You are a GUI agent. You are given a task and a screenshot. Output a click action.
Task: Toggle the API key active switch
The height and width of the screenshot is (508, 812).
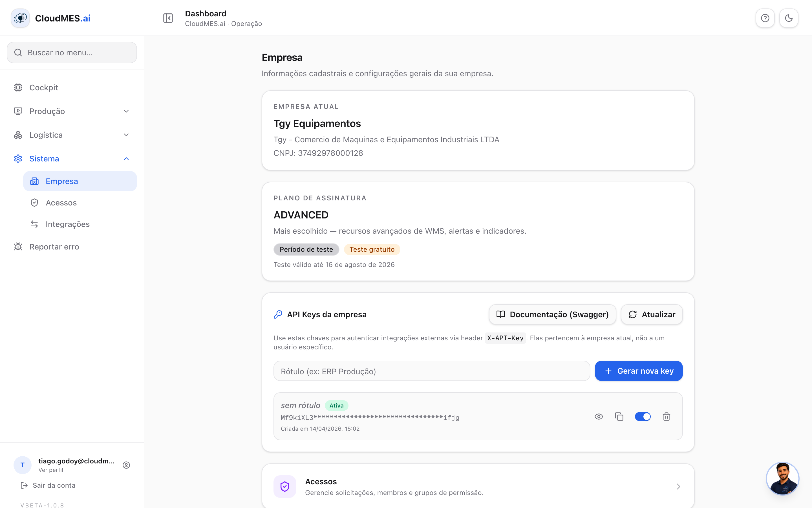point(643,417)
